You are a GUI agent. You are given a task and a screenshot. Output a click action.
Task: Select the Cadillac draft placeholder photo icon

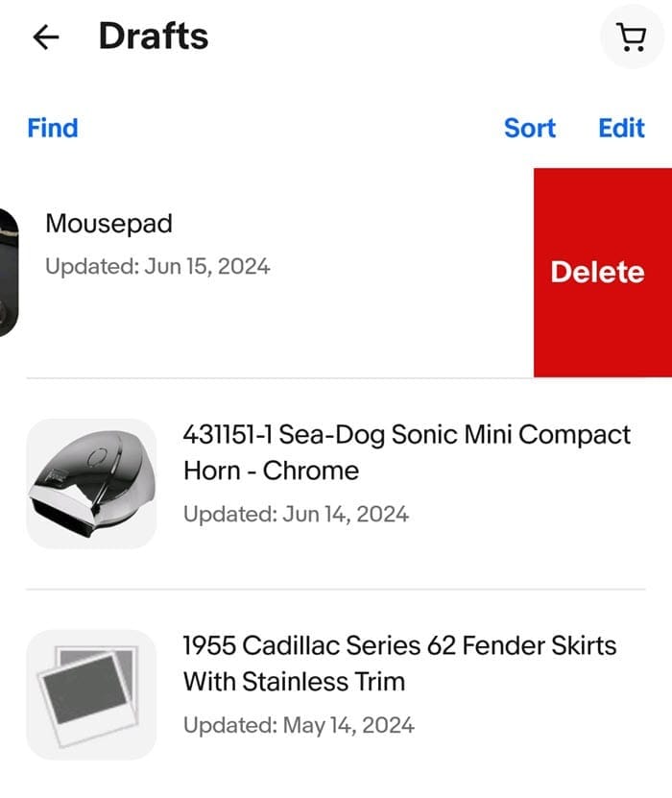coord(91,694)
